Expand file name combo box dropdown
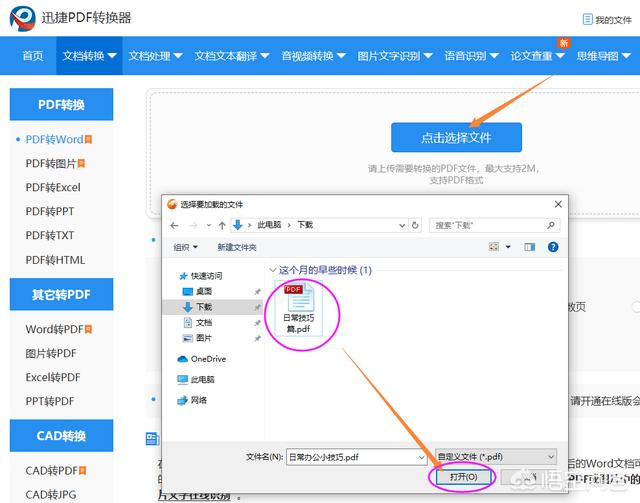Viewport: 640px width, 503px height. coord(421,457)
